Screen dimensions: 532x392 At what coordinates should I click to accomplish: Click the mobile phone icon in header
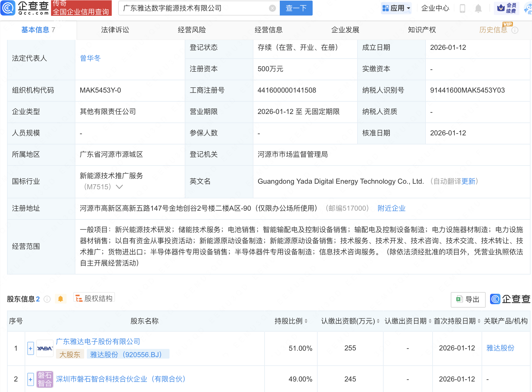tap(463, 8)
